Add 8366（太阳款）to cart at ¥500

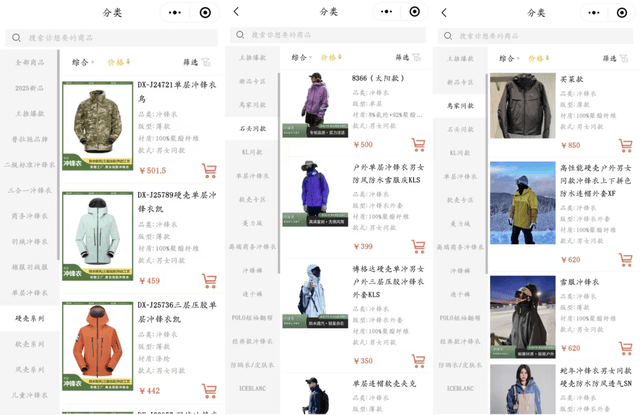click(418, 144)
